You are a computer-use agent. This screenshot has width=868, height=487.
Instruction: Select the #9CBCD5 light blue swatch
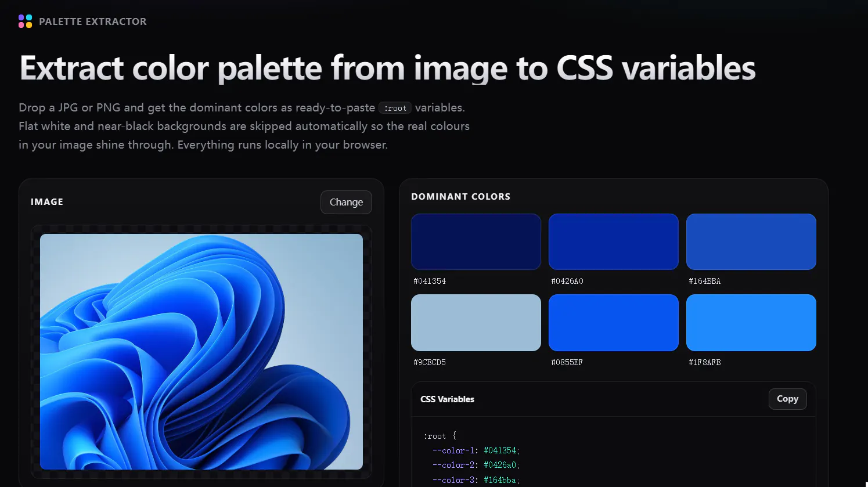coord(476,323)
